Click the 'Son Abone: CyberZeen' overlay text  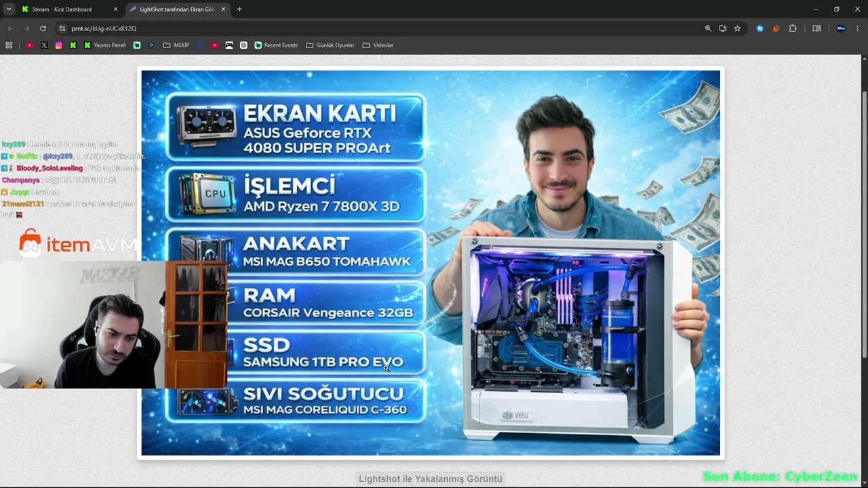point(780,476)
